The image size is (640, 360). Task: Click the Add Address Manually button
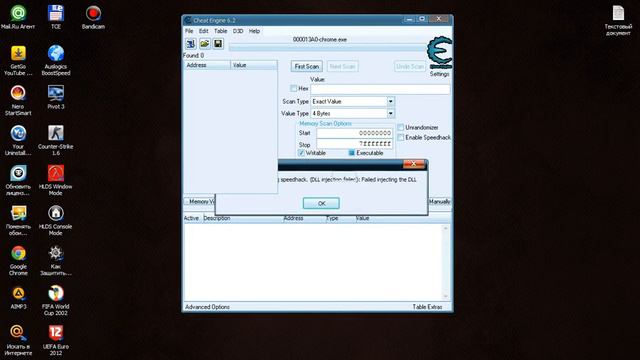pos(440,202)
